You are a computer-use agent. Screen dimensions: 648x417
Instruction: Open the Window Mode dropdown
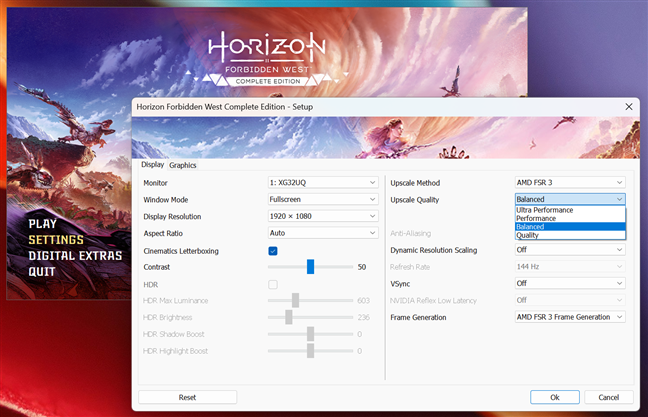point(323,199)
